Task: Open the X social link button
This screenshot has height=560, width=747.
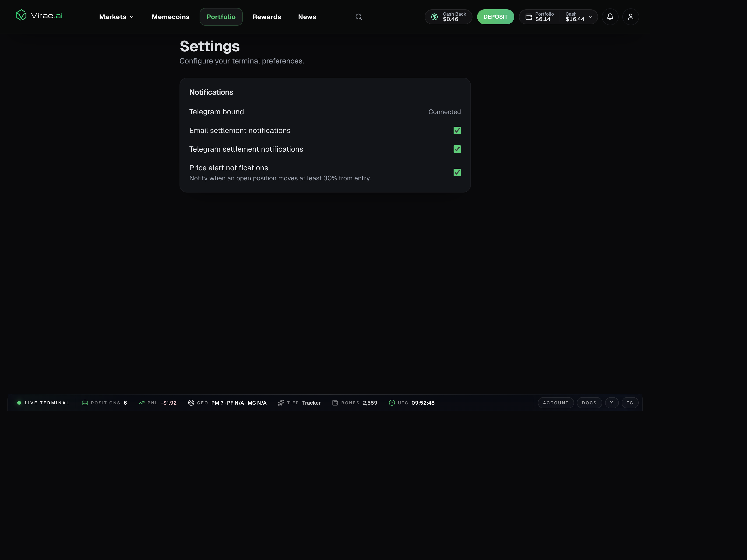Action: (x=612, y=403)
